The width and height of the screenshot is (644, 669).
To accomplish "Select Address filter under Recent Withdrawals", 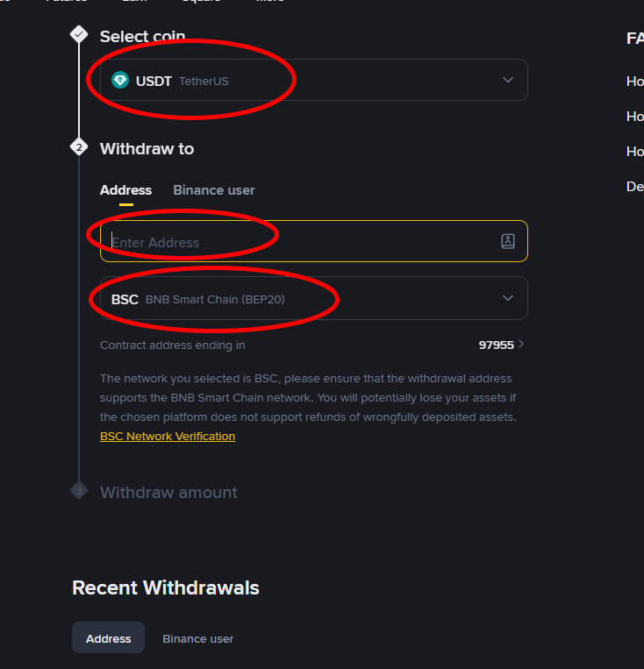I will coord(108,638).
